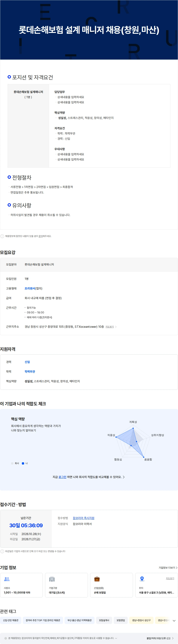Click the 성취지향성 radar chart label
This screenshot has height=644, width=178.
pos(158,435)
